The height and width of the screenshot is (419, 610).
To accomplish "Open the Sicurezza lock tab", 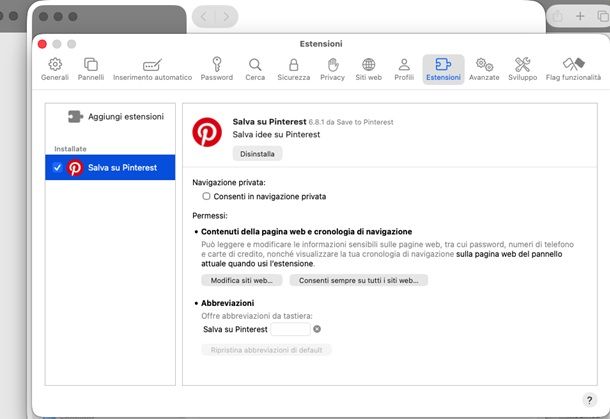I will pyautogui.click(x=293, y=69).
